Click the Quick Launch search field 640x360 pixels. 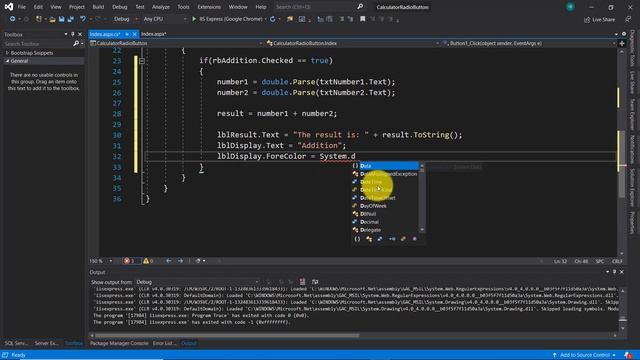pos(315,7)
